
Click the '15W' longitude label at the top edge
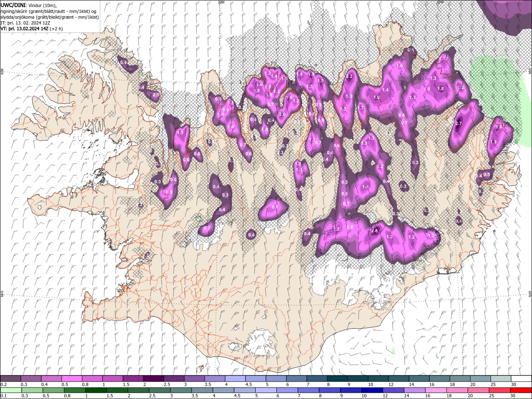[x=440, y=2]
